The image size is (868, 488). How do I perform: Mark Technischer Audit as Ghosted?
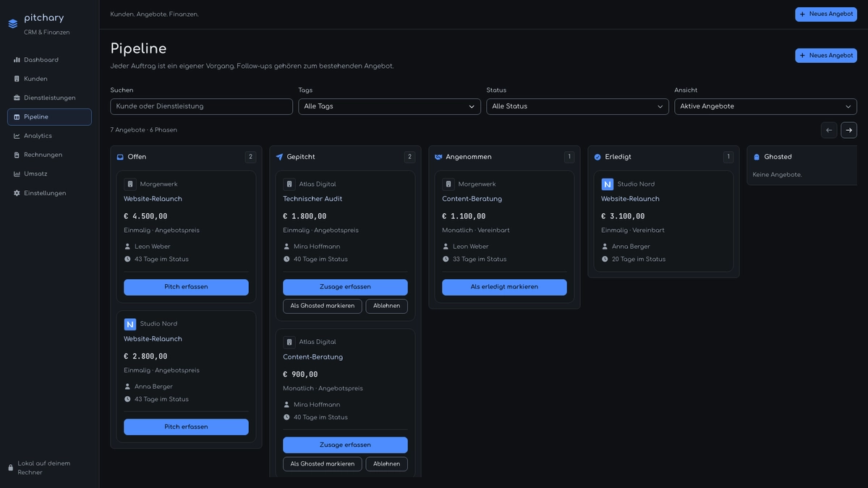pos(323,306)
